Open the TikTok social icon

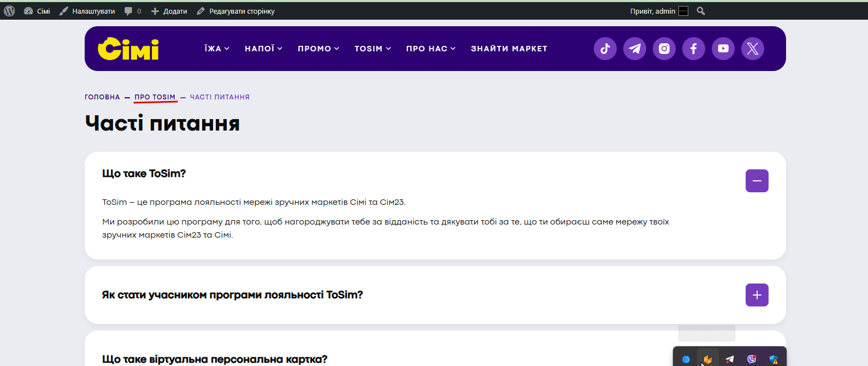tap(605, 49)
